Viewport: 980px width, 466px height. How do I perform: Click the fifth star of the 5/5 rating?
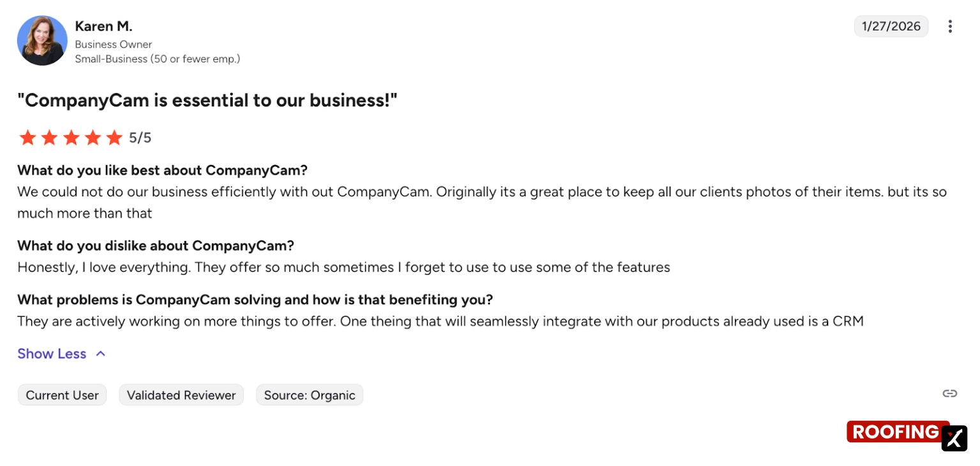pos(114,137)
